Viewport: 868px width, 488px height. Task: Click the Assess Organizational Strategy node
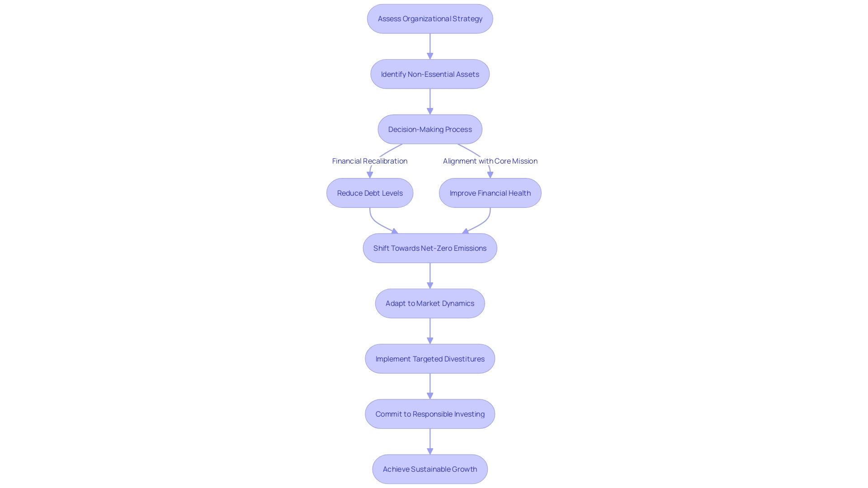point(430,19)
